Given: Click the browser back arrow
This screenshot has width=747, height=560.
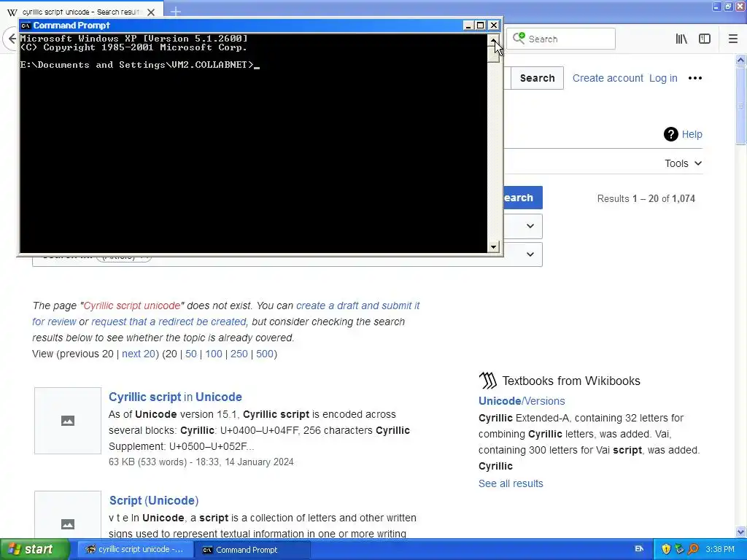Looking at the screenshot, I should click(x=12, y=39).
